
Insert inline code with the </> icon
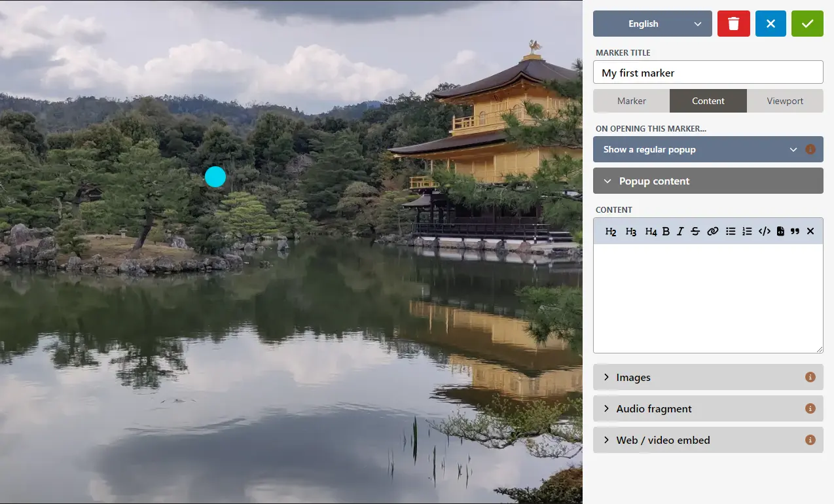[764, 231]
